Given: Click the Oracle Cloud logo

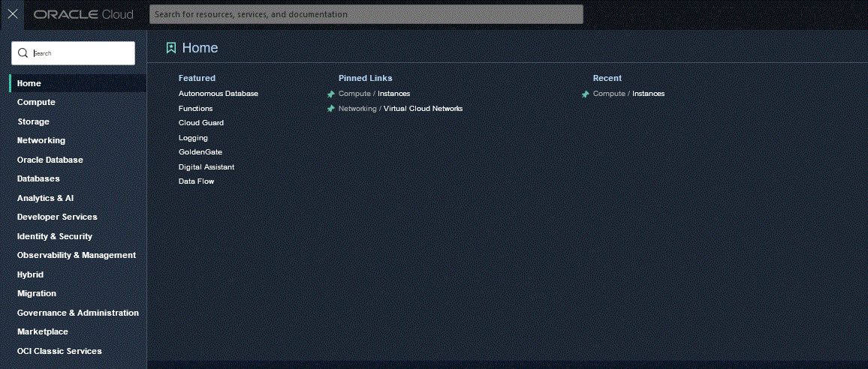Looking at the screenshot, I should (83, 14).
